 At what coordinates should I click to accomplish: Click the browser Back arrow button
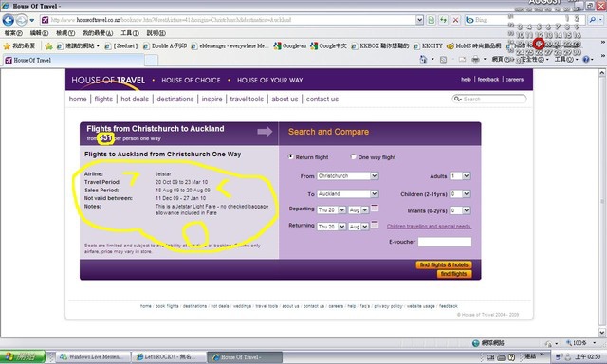[9, 20]
